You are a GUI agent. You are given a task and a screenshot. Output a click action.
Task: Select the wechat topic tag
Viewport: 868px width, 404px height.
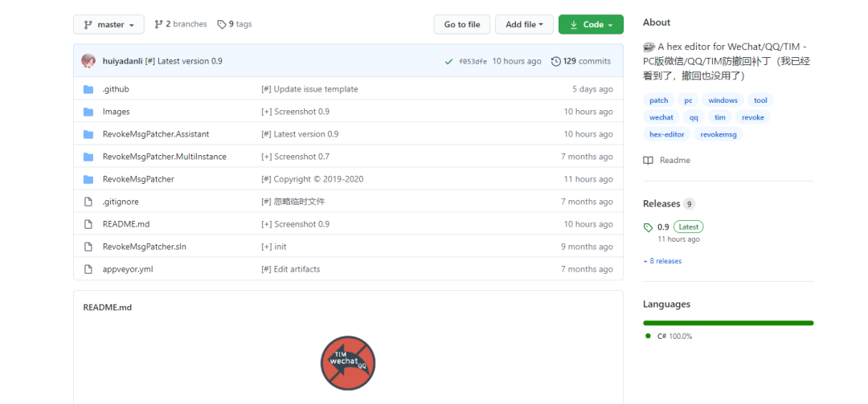[x=661, y=117]
